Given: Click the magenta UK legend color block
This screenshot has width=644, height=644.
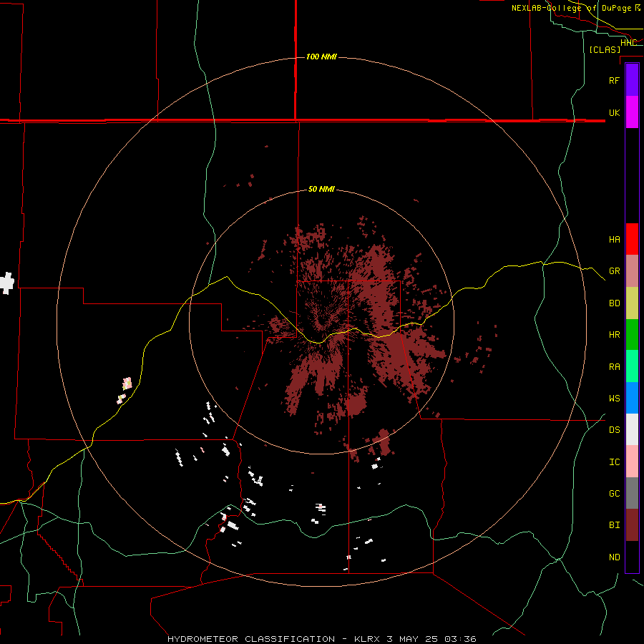Looking at the screenshot, I should pos(632,112).
